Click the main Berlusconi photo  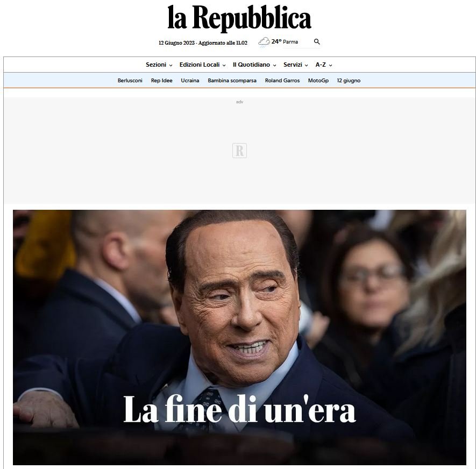coord(239,337)
